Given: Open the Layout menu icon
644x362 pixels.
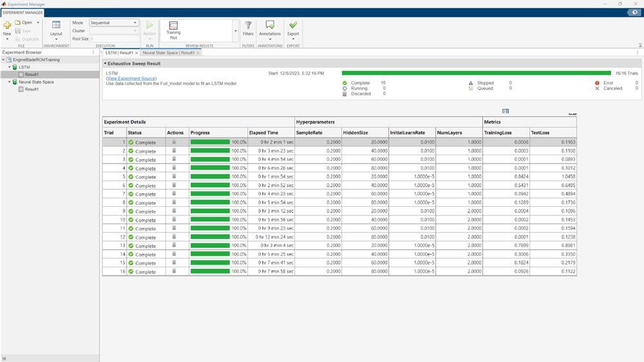Looking at the screenshot, I should (56, 25).
